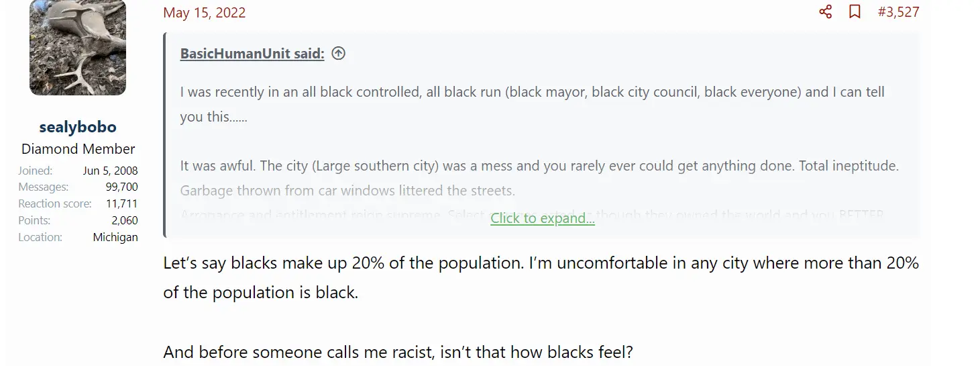Open sealybobo's deer antler avatar

coord(78,47)
